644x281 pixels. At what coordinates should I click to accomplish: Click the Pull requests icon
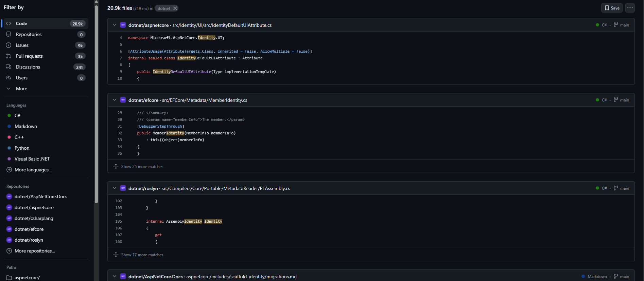[8, 56]
